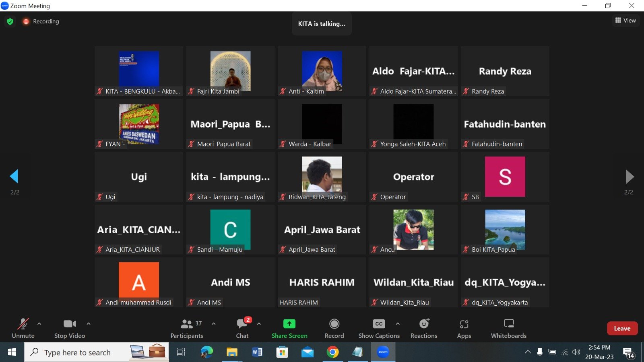Screen dimensions: 644x362
Task: Click the green Share Screen icon
Action: 289,324
